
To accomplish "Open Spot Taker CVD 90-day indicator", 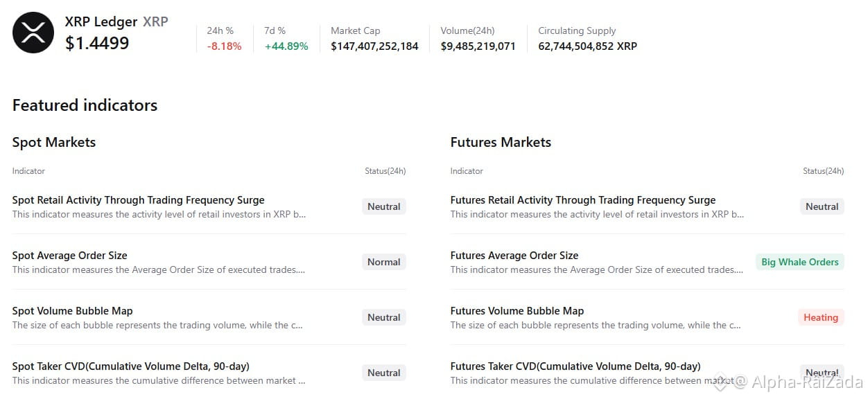I will [131, 366].
